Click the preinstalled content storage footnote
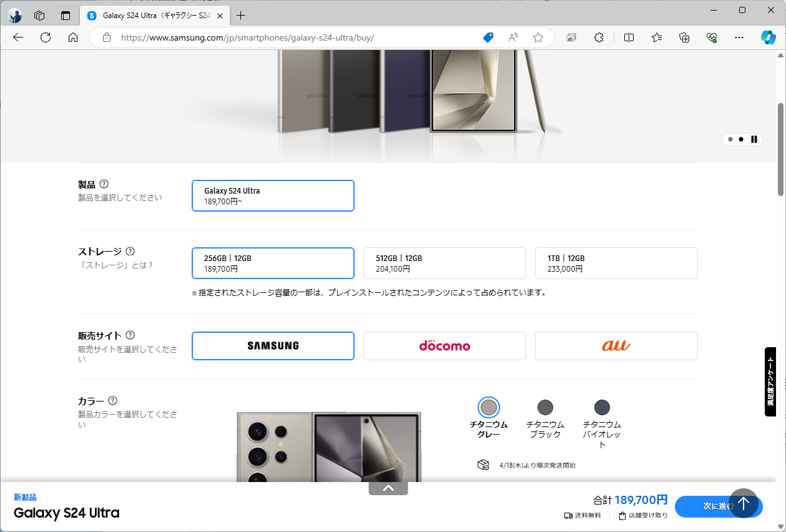 369,292
